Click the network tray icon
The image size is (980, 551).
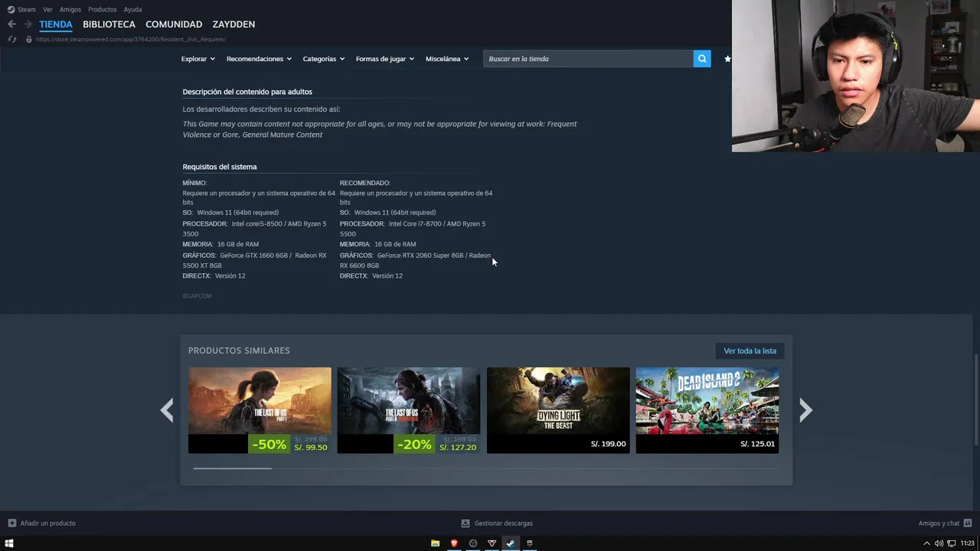[952, 543]
